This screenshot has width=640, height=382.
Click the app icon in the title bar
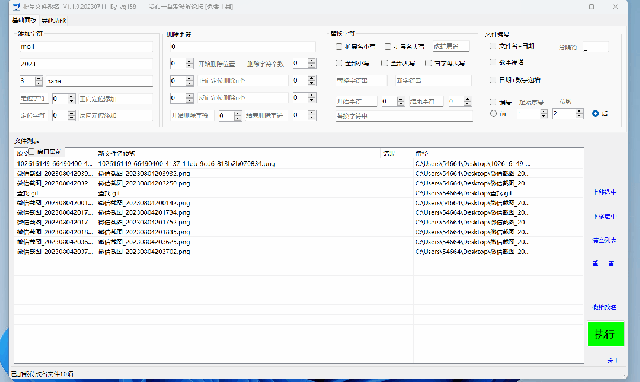click(x=16, y=7)
